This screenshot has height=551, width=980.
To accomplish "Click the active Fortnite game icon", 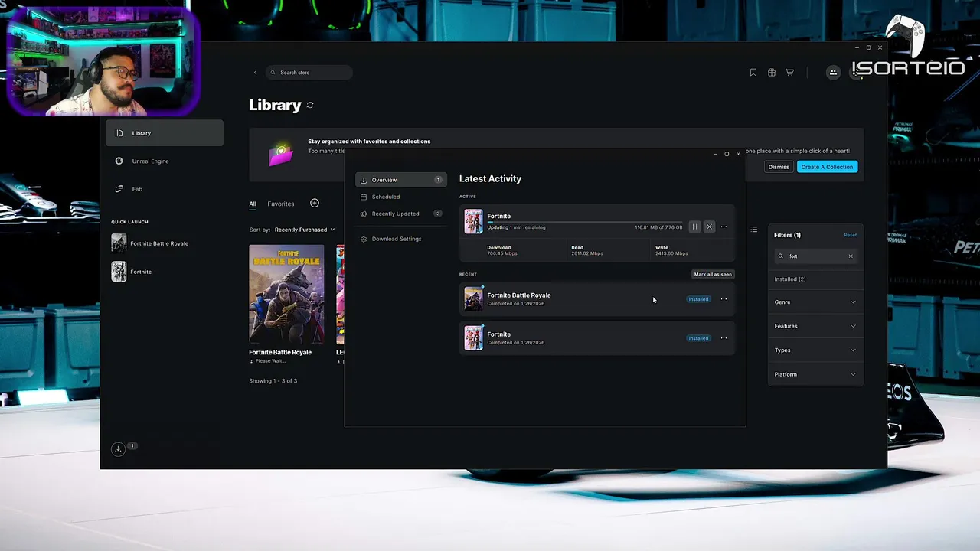I will coord(474,221).
